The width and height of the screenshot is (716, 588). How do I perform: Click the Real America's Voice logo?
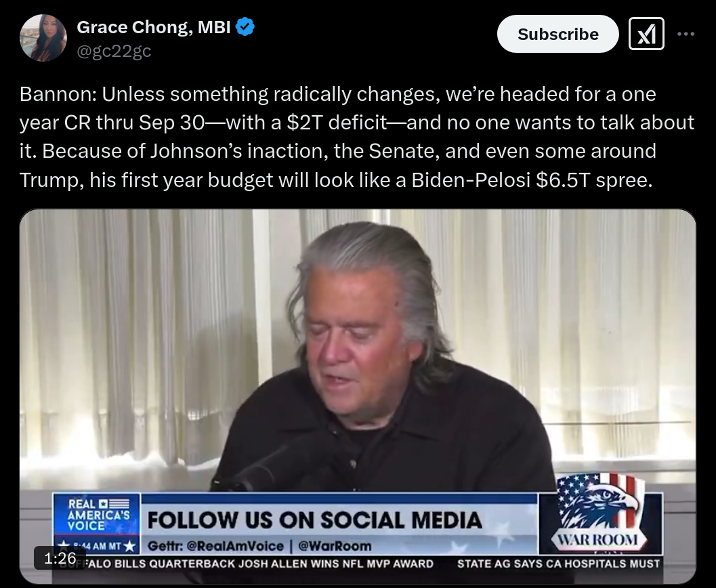[97, 515]
